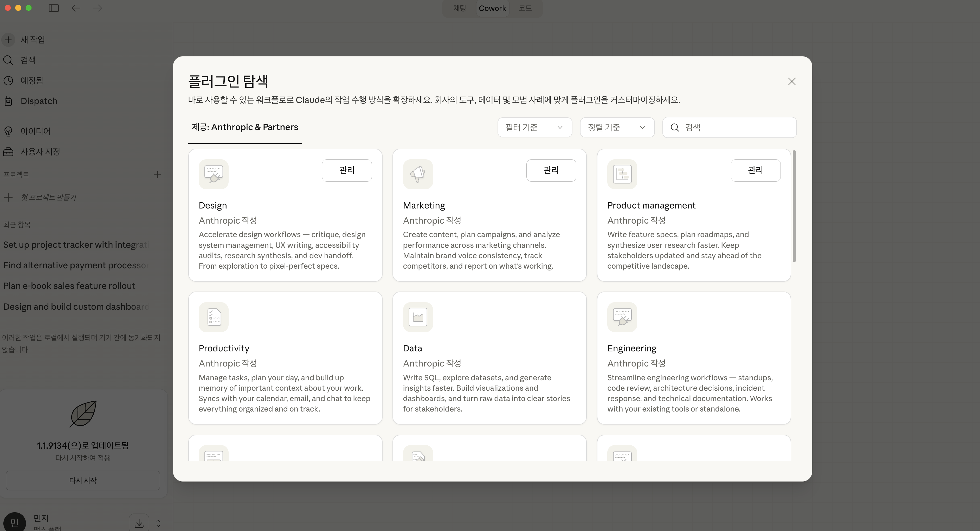Open the 필터 기준 dropdown
This screenshot has height=531, width=980.
[x=534, y=128]
